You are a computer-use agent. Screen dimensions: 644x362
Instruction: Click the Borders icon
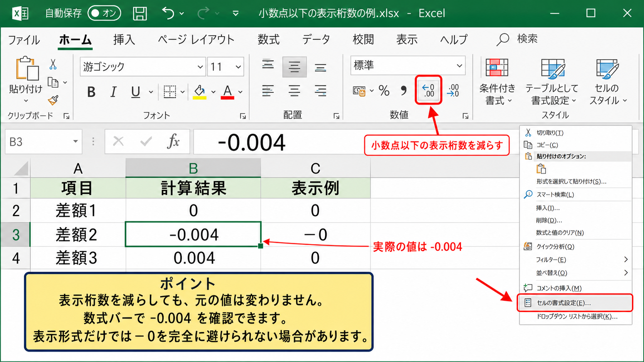click(170, 92)
